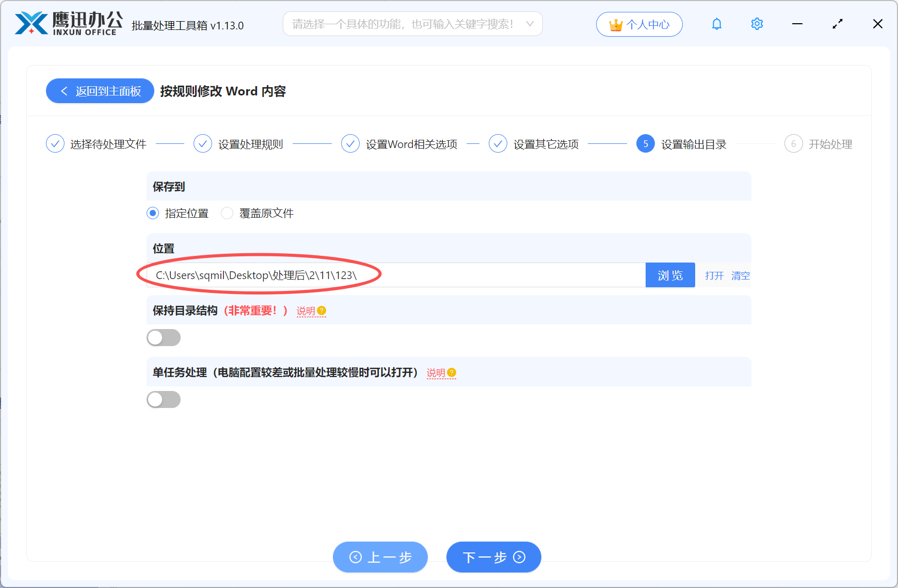Click the number 5 circle for 设置输出目录
Image resolution: width=898 pixels, height=588 pixels.
point(645,143)
